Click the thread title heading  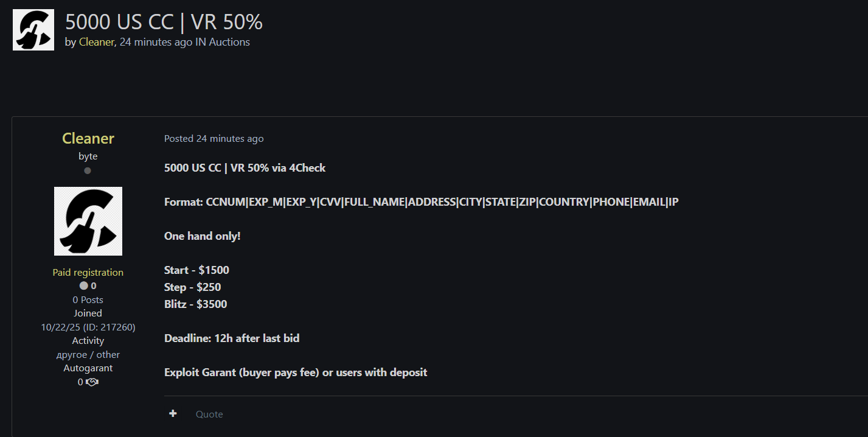tap(164, 22)
